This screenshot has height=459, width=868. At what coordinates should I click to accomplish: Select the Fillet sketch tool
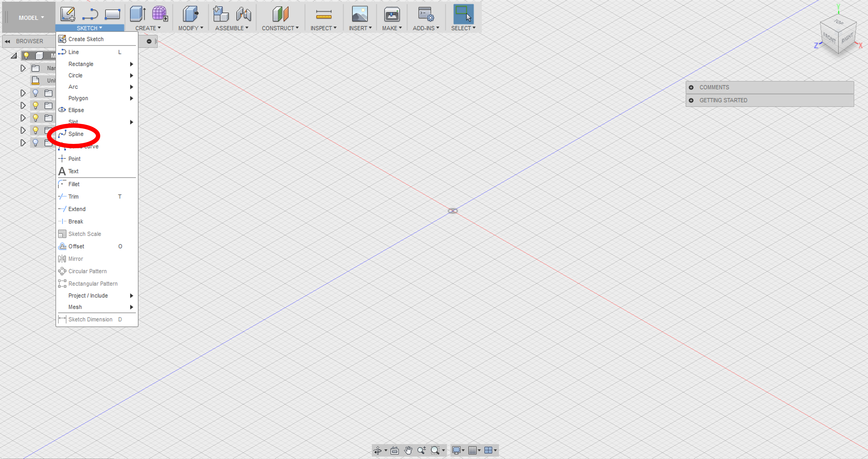(73, 184)
